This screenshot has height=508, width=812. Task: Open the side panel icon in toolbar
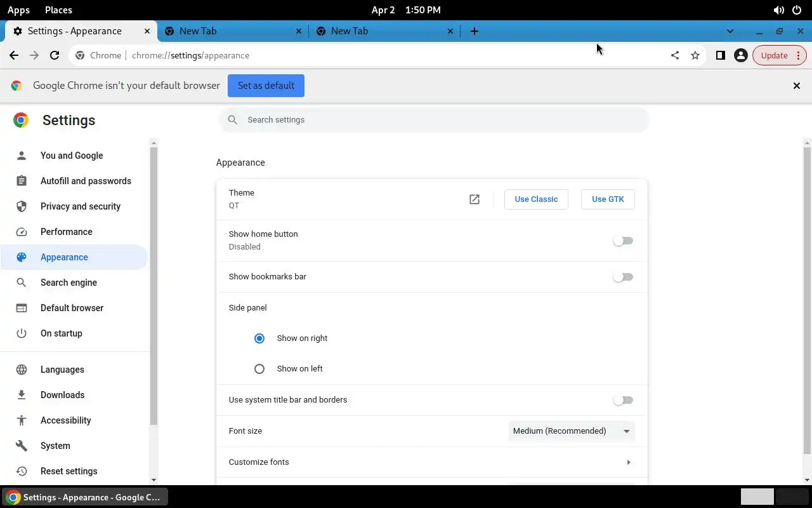pos(721,55)
